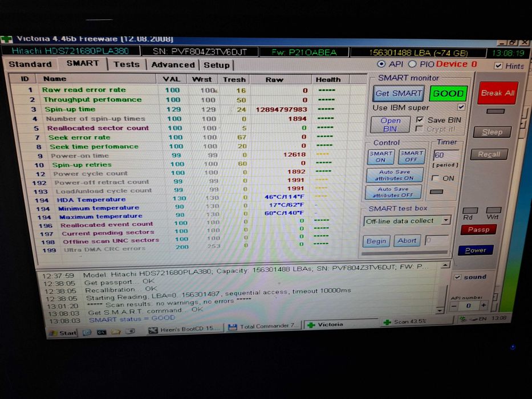Click the SMART test box number field
This screenshot has height=399, width=532.
437,240
